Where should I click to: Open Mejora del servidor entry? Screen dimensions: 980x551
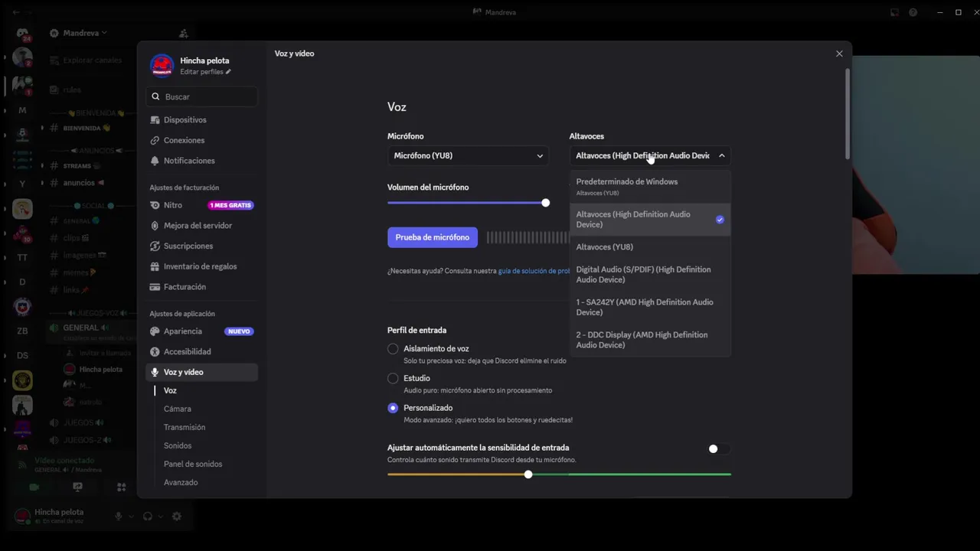(x=201, y=226)
